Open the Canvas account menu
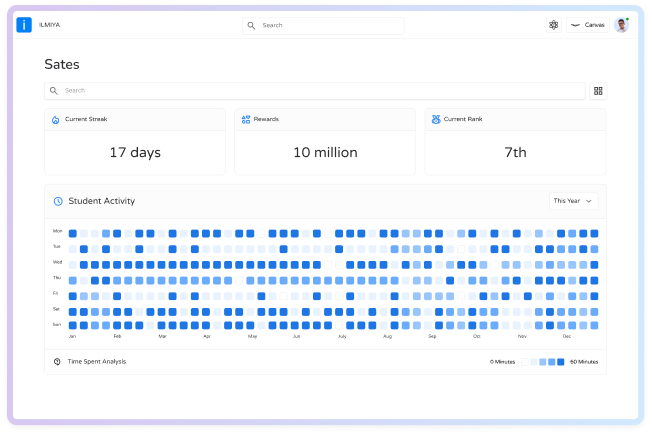The width and height of the screenshot is (652, 435). (x=588, y=25)
